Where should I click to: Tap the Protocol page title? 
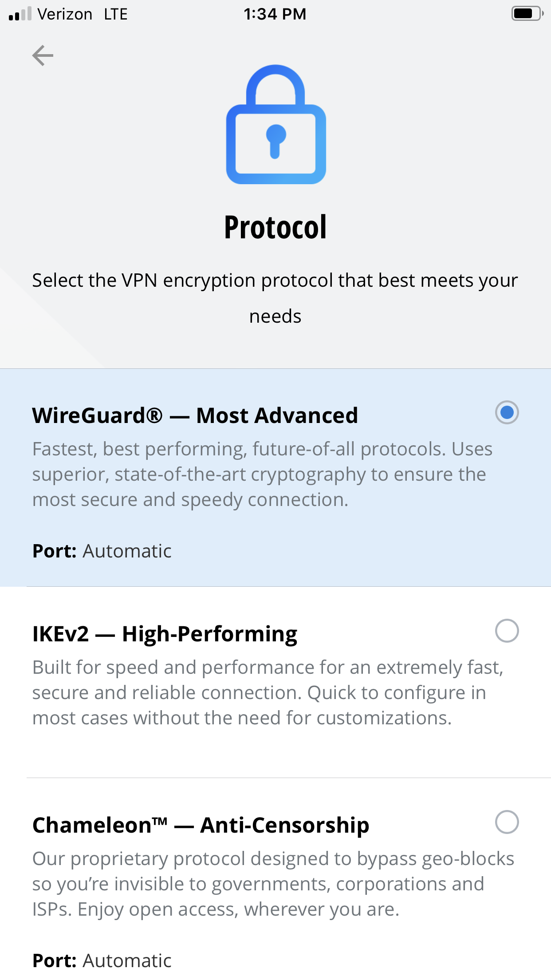pyautogui.click(x=275, y=227)
